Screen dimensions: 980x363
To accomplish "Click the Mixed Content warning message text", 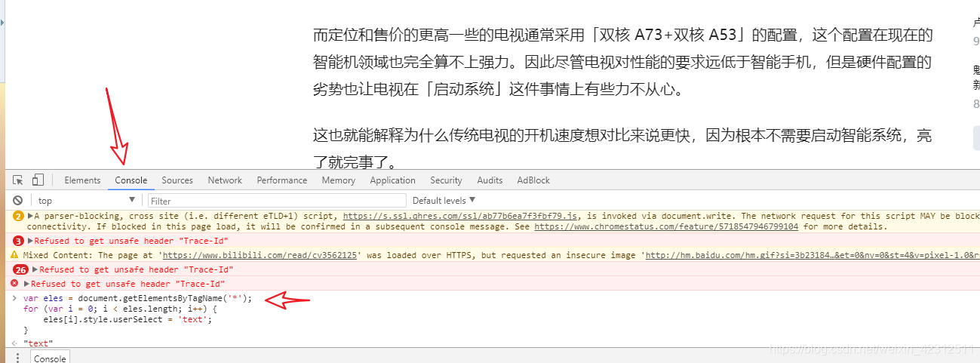I will click(x=501, y=255).
